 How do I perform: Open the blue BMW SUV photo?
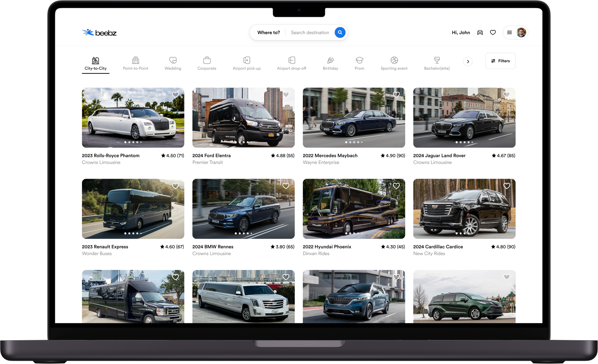(243, 209)
